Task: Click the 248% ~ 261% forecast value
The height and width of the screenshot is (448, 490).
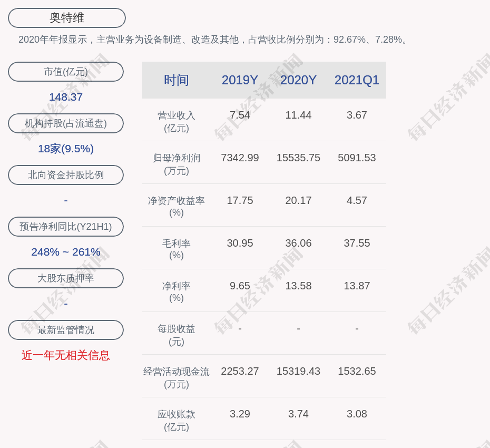Action: [66, 251]
